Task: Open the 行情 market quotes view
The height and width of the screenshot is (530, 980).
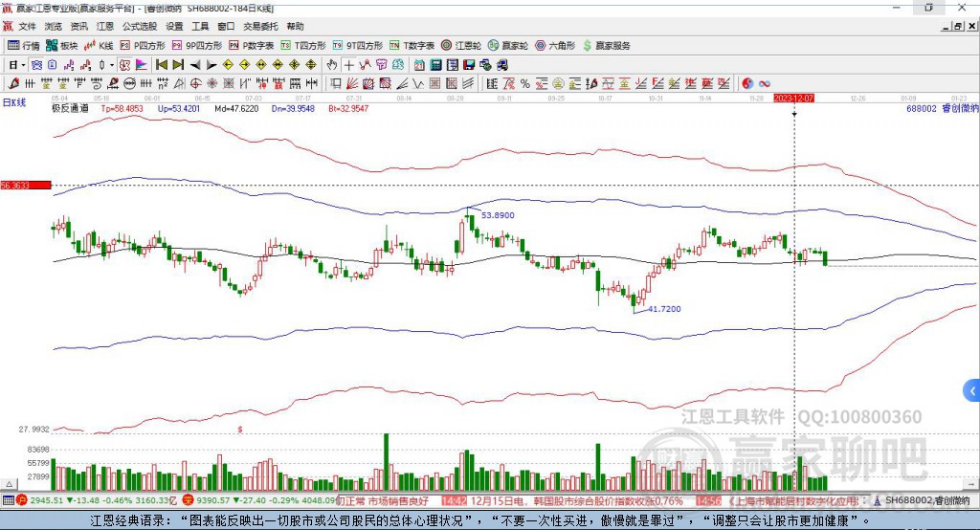Action: 23,46
